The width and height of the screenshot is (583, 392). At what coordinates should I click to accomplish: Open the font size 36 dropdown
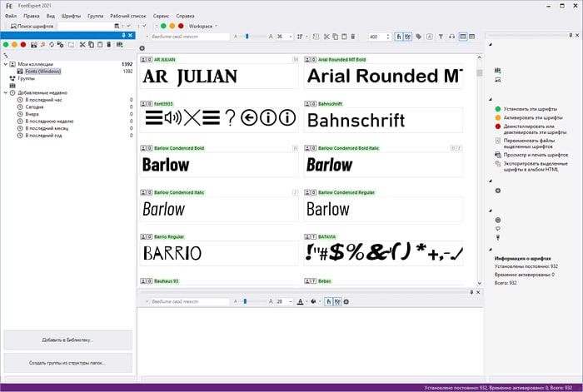point(291,37)
